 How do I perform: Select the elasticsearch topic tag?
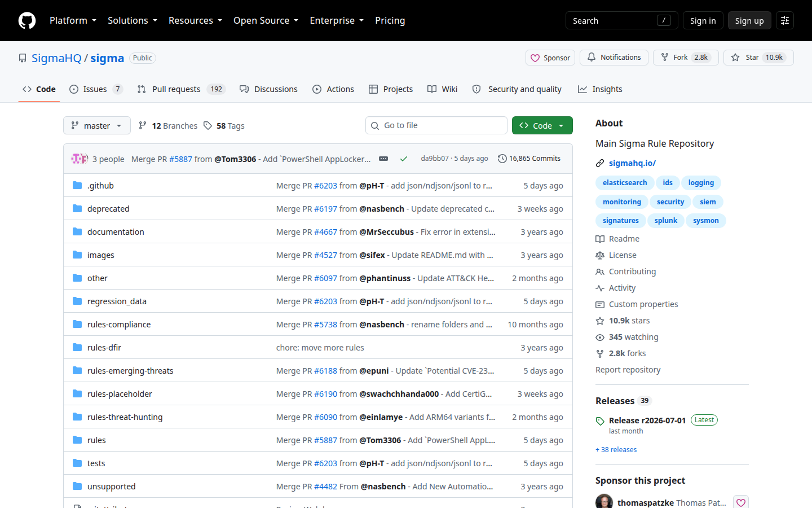625,183
